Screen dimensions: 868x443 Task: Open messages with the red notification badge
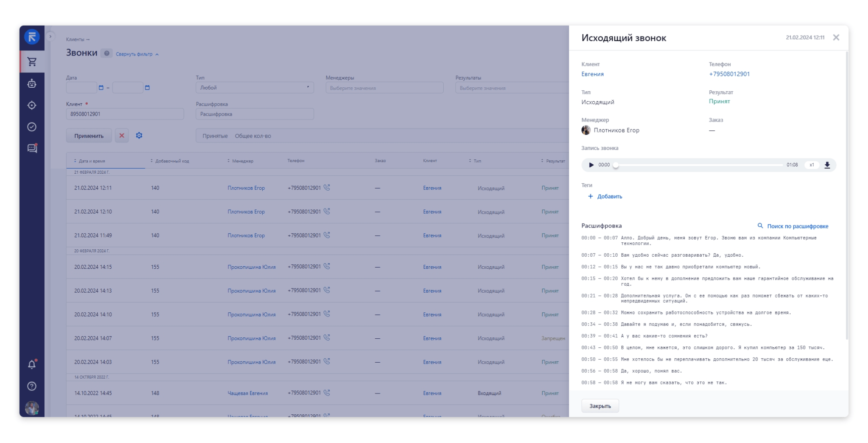tap(31, 148)
